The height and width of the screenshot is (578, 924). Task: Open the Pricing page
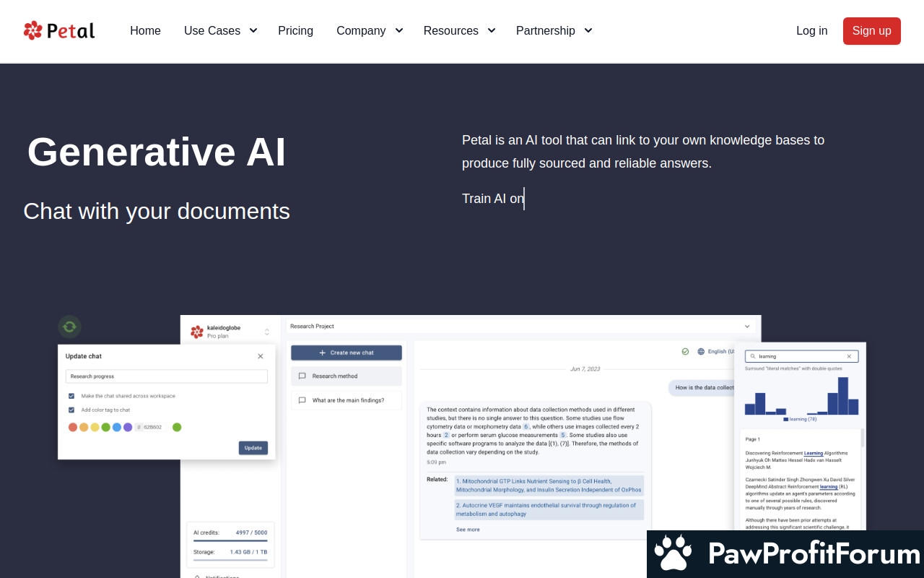tap(295, 30)
